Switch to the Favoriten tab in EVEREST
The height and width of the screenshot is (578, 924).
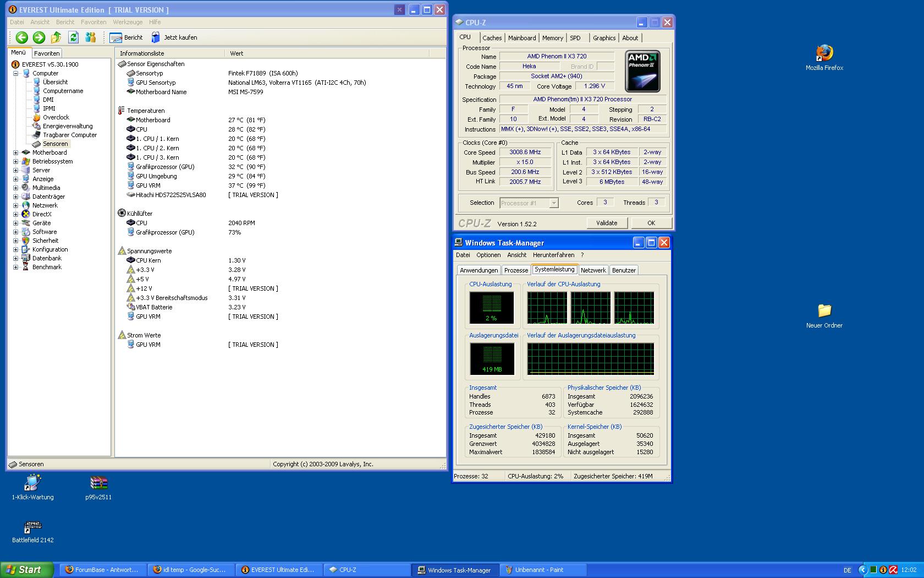[x=47, y=53]
